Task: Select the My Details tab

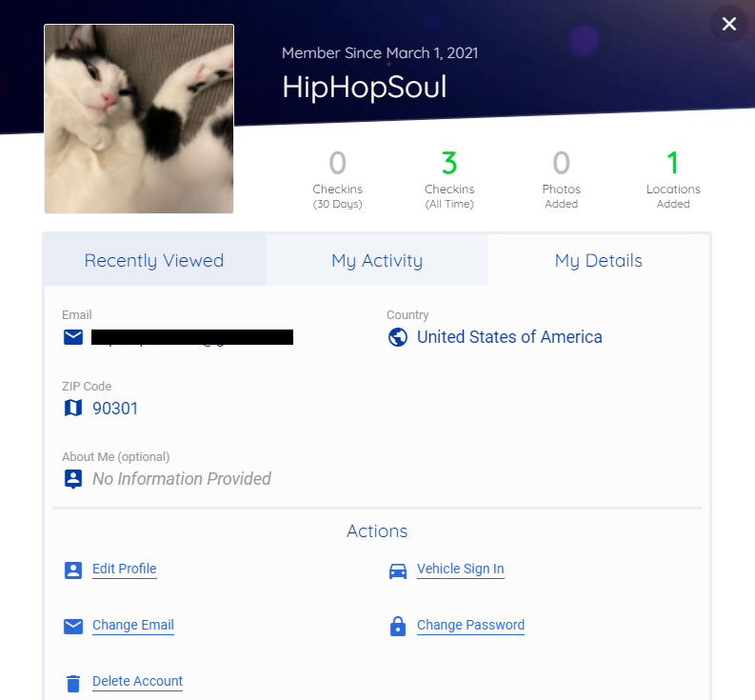Action: [x=599, y=260]
